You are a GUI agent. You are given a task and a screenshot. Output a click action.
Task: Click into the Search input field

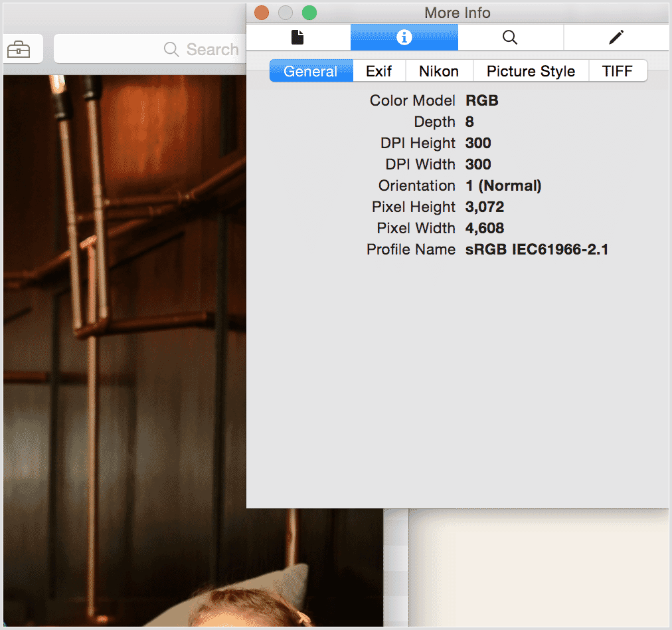(150, 49)
